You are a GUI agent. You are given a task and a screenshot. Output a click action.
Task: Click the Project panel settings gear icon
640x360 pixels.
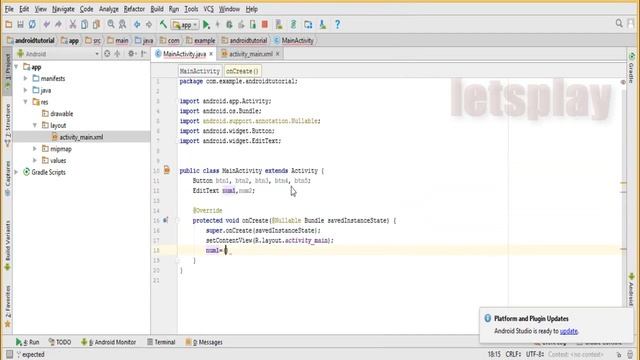tap(131, 53)
